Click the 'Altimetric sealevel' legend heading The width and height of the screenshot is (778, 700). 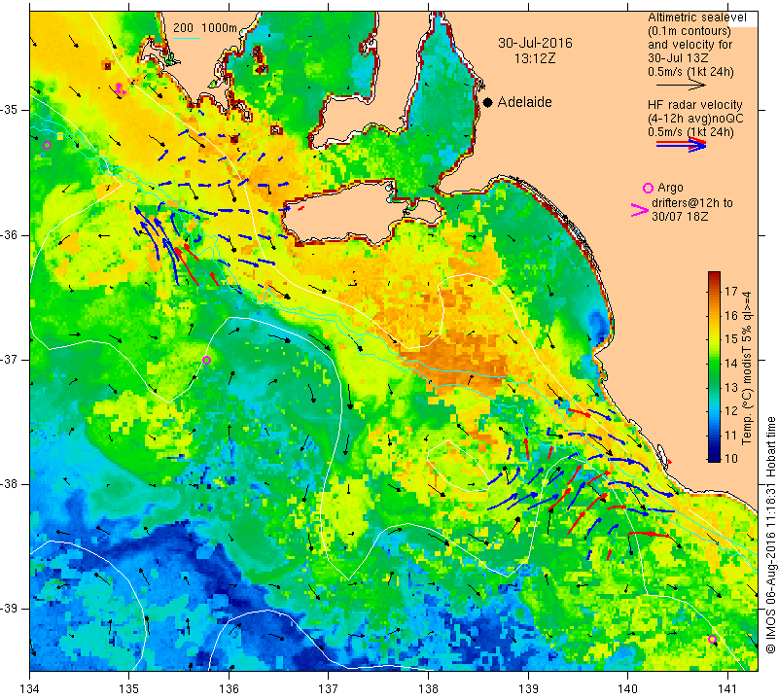pyautogui.click(x=696, y=17)
